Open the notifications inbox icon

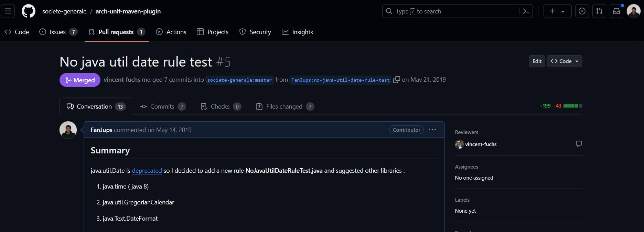click(x=616, y=11)
